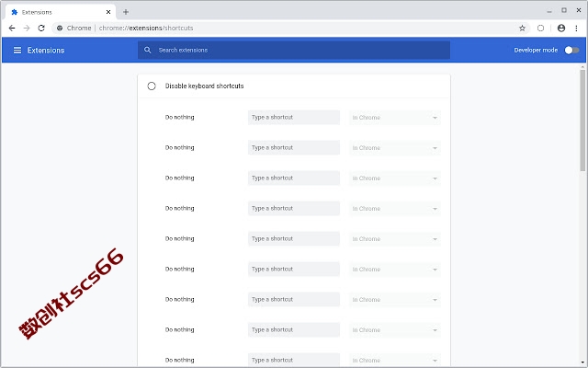Open the fourth row's In Chrome dropdown
Screen dimensions: 588x368
(x=395, y=209)
